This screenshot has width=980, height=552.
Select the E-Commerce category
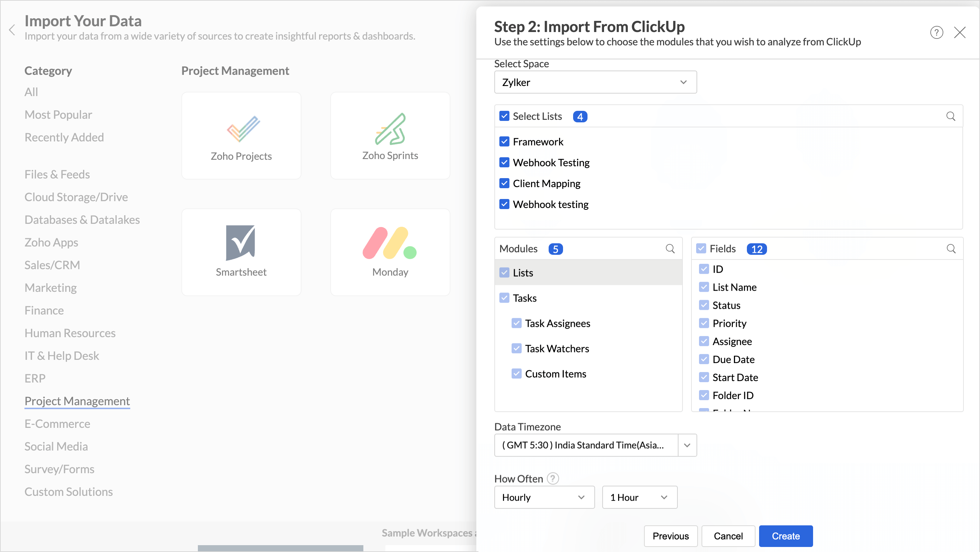point(57,424)
